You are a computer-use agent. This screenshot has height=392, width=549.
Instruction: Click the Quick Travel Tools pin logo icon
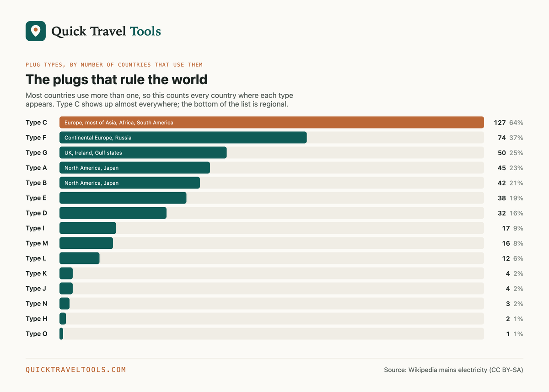[x=36, y=31]
